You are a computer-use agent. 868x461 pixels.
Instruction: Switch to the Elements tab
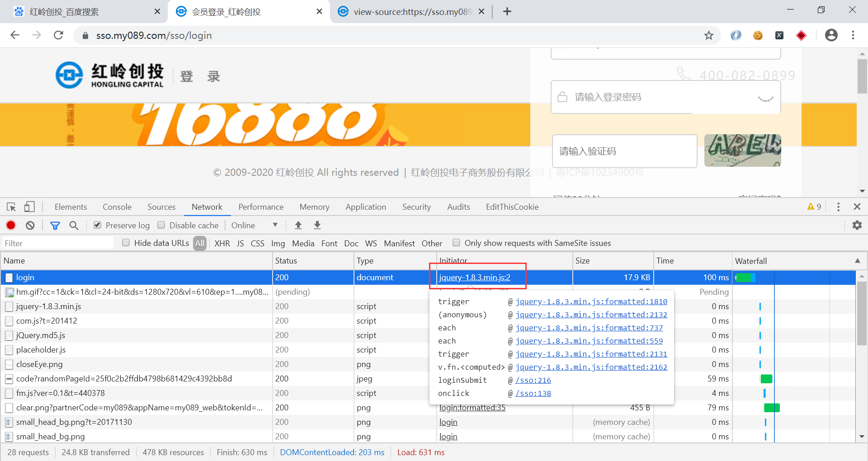71,207
